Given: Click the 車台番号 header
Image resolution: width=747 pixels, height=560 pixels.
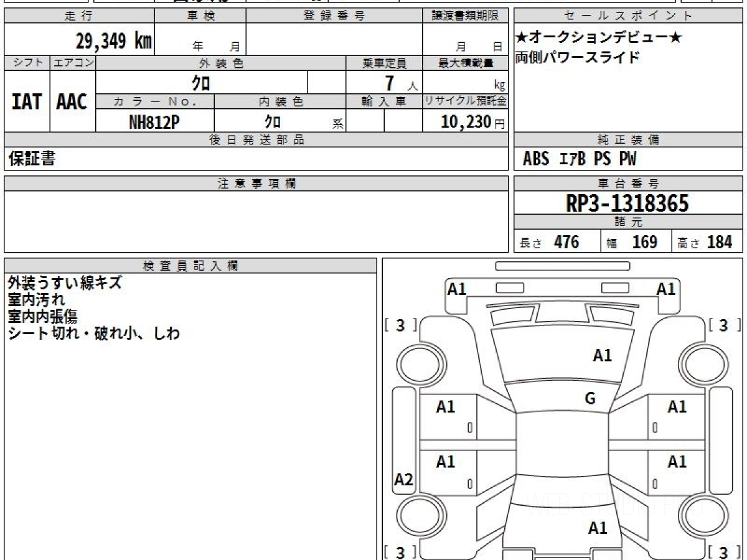Looking at the screenshot, I should point(629,184).
